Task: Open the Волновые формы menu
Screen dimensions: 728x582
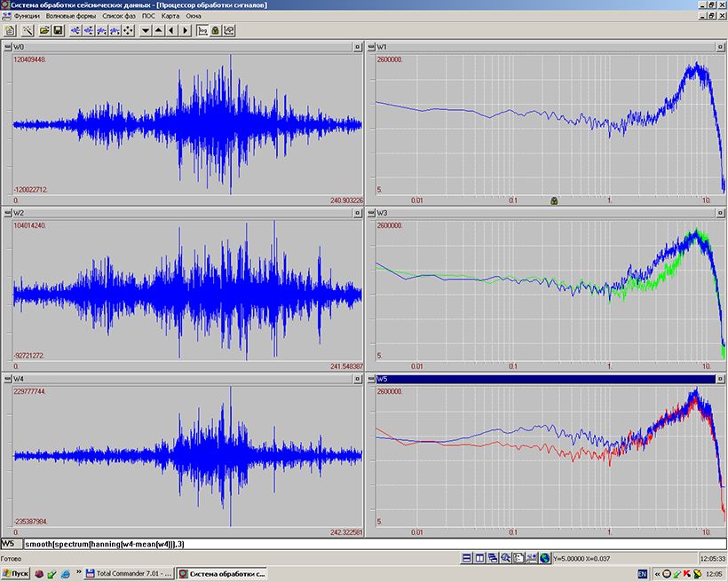Action: click(x=73, y=16)
